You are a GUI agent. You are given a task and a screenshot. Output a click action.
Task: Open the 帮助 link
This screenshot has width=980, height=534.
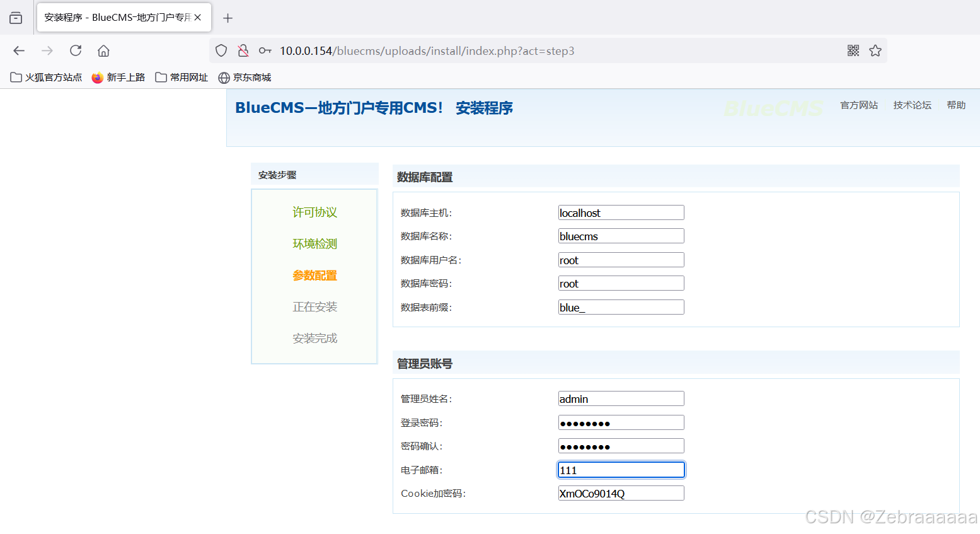pos(956,105)
